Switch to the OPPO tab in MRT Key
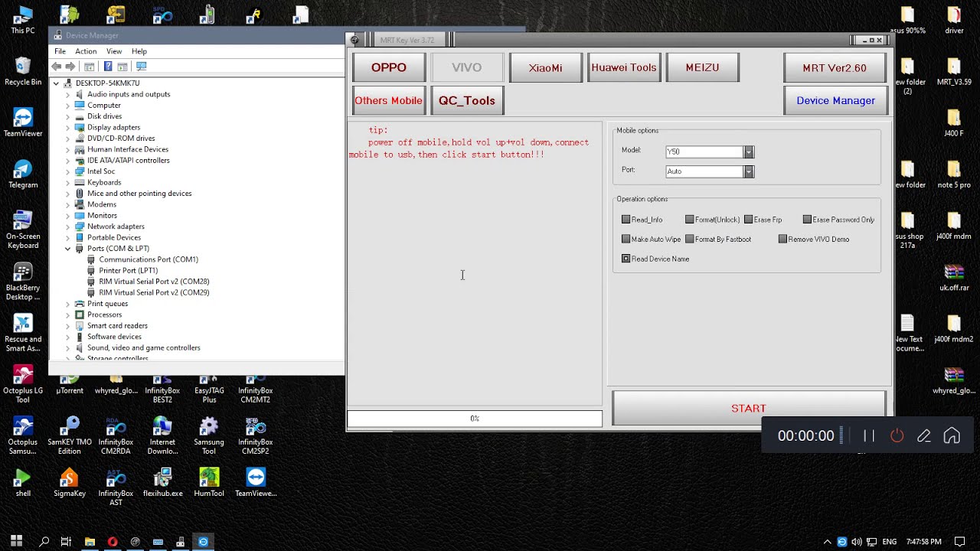The height and width of the screenshot is (551, 980). click(x=389, y=67)
